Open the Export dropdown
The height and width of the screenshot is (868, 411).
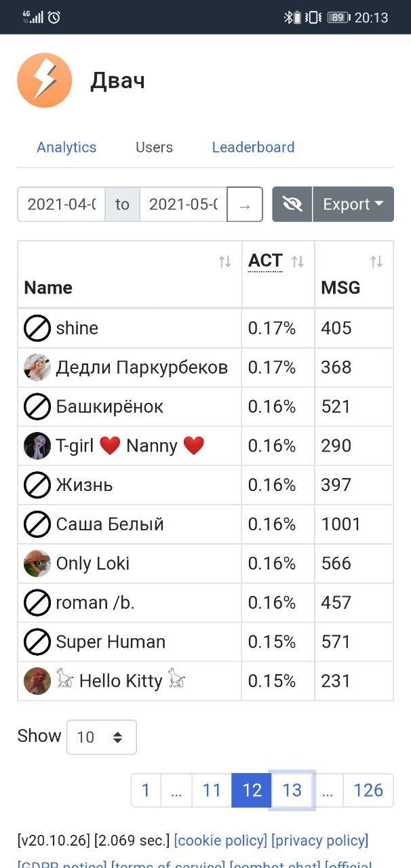[x=353, y=204]
